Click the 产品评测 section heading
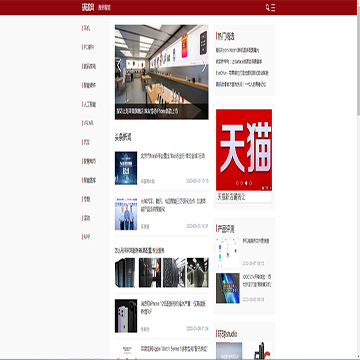This screenshot has width=360, height=360. coord(226,229)
